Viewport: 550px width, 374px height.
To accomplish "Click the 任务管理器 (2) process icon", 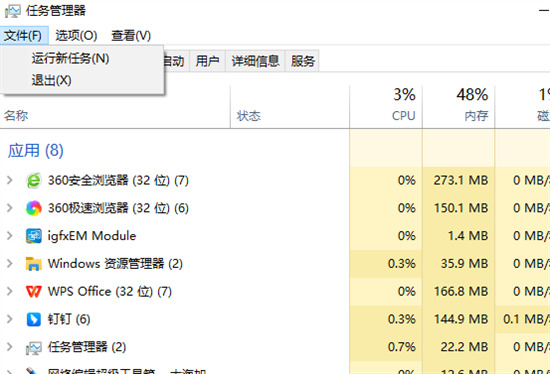I will (x=34, y=347).
